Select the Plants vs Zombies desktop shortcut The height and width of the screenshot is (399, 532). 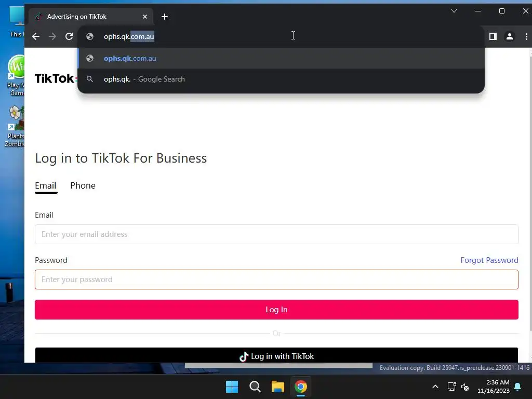coord(15,126)
